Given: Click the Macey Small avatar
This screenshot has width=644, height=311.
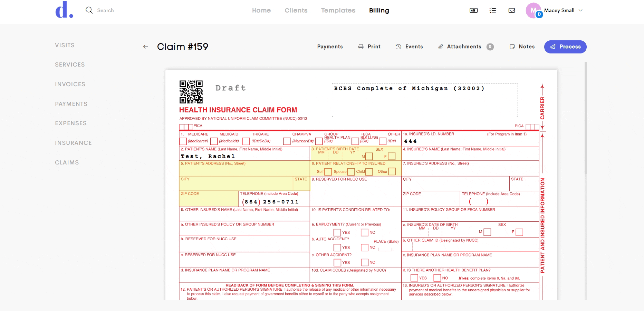Looking at the screenshot, I should point(534,10).
